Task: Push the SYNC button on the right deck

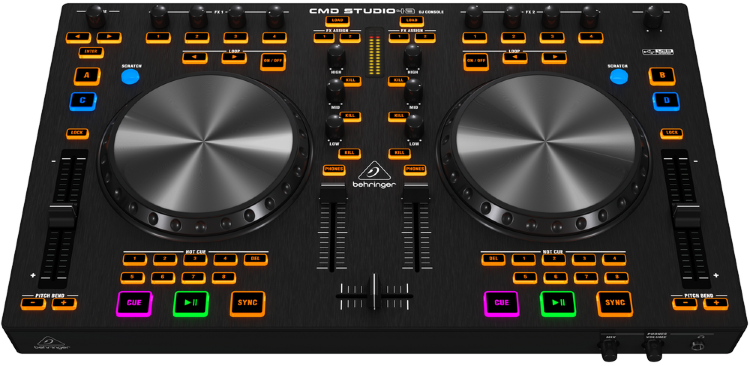Action: 615,303
